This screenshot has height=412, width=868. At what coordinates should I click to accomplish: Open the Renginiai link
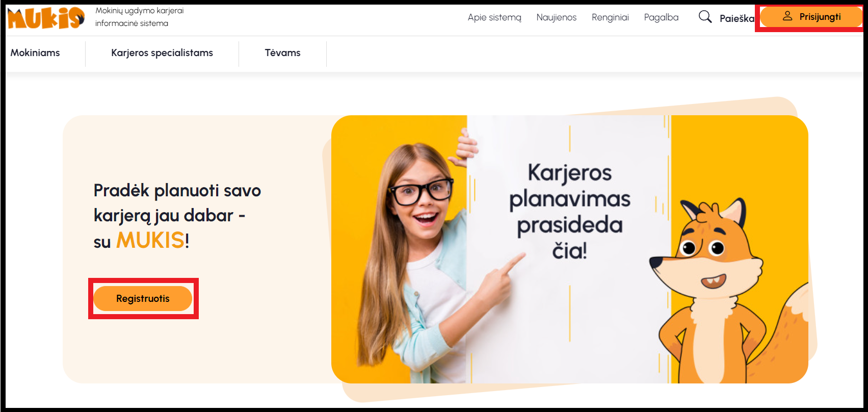[610, 17]
